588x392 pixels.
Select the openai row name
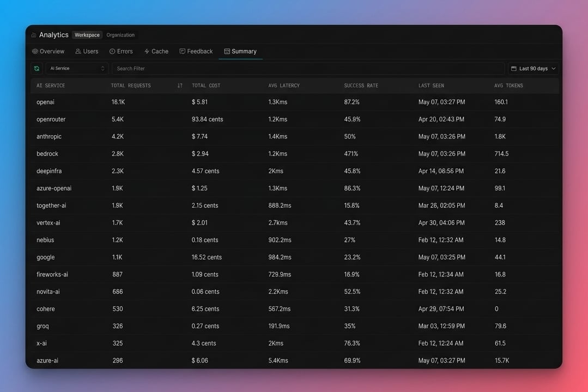point(45,102)
